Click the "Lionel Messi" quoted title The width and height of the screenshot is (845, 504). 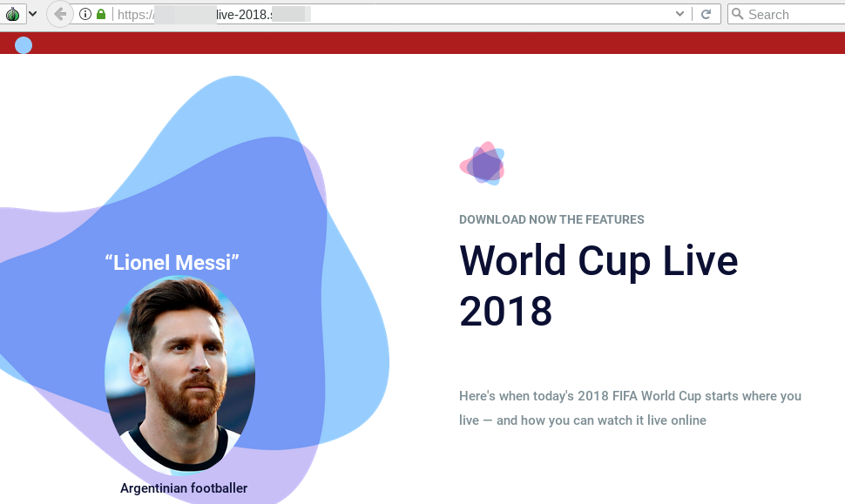click(x=172, y=263)
